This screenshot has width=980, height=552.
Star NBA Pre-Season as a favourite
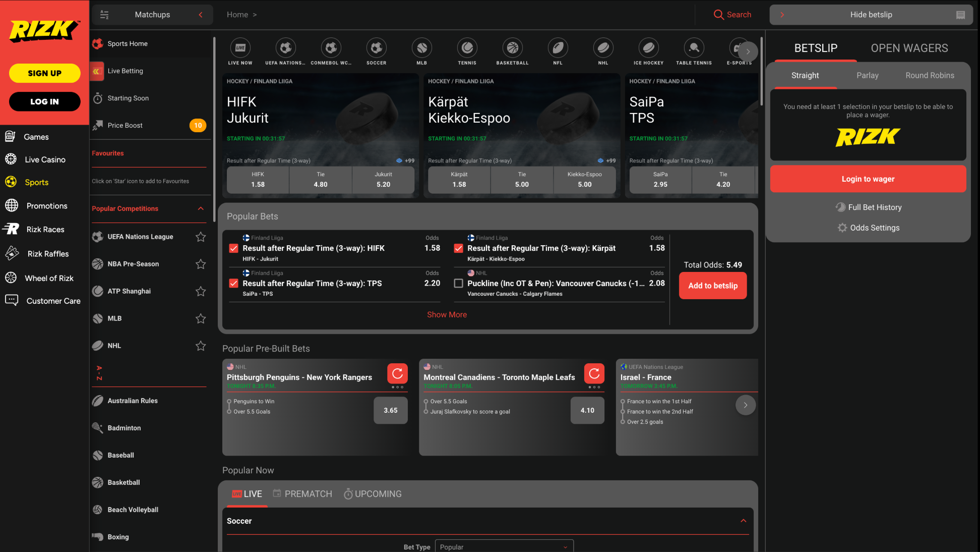[201, 264]
